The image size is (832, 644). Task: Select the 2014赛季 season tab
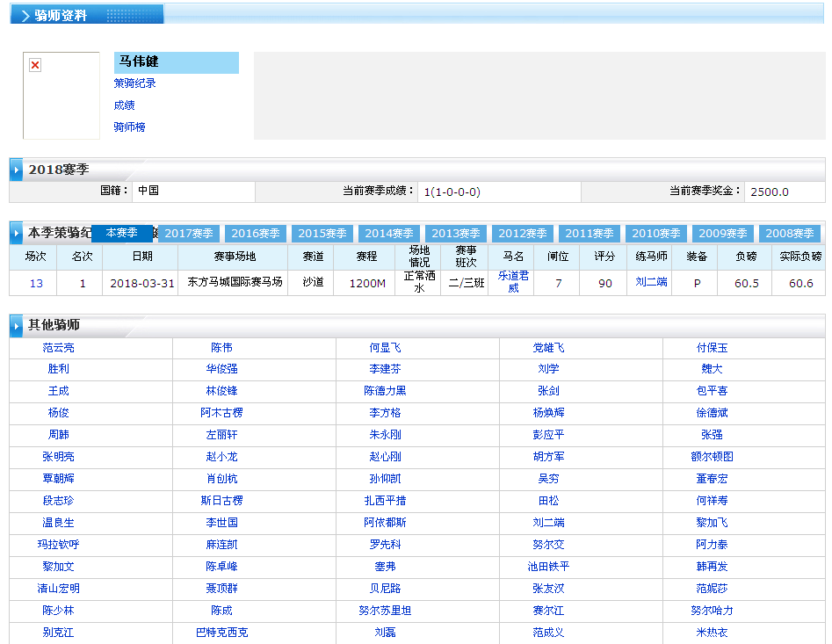(389, 234)
